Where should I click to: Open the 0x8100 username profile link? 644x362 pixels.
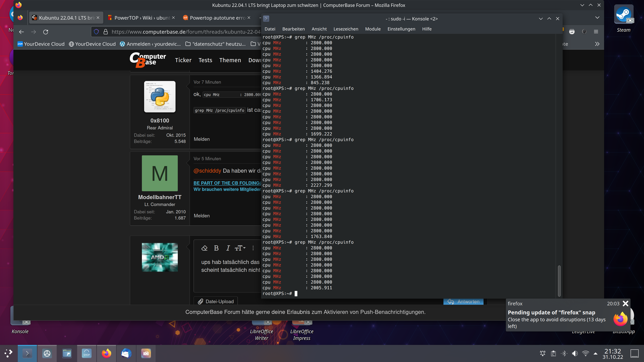[x=160, y=120]
